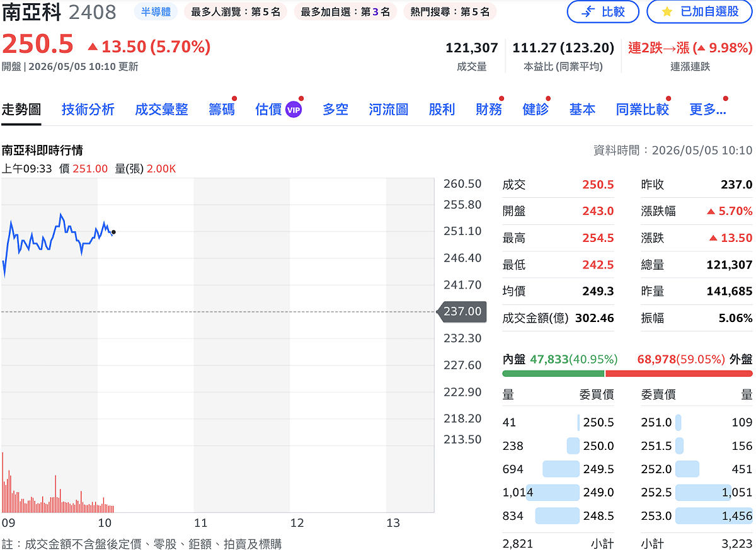Click the latest price dot on chart
Image resolution: width=756 pixels, height=557 pixels.
pos(113,232)
